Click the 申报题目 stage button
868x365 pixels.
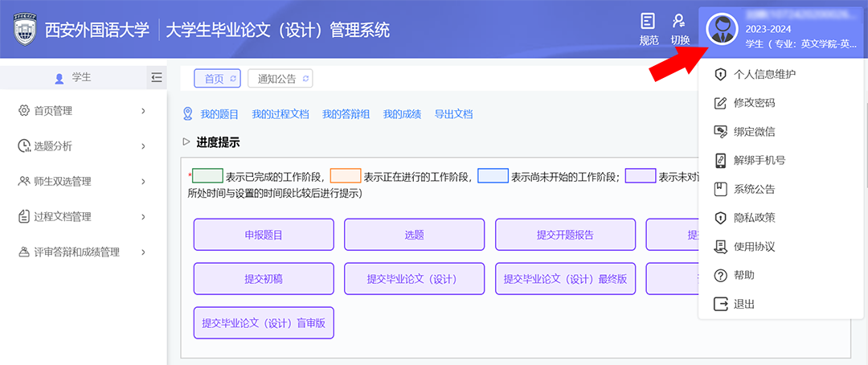pos(264,235)
